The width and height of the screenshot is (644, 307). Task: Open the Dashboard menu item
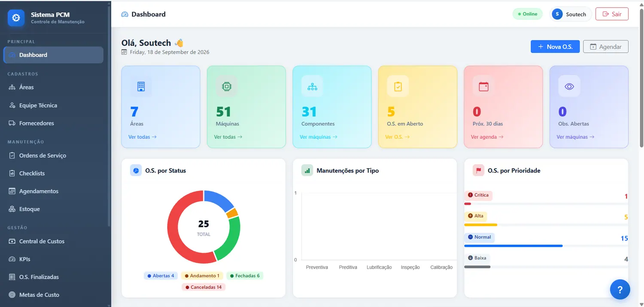pyautogui.click(x=53, y=55)
